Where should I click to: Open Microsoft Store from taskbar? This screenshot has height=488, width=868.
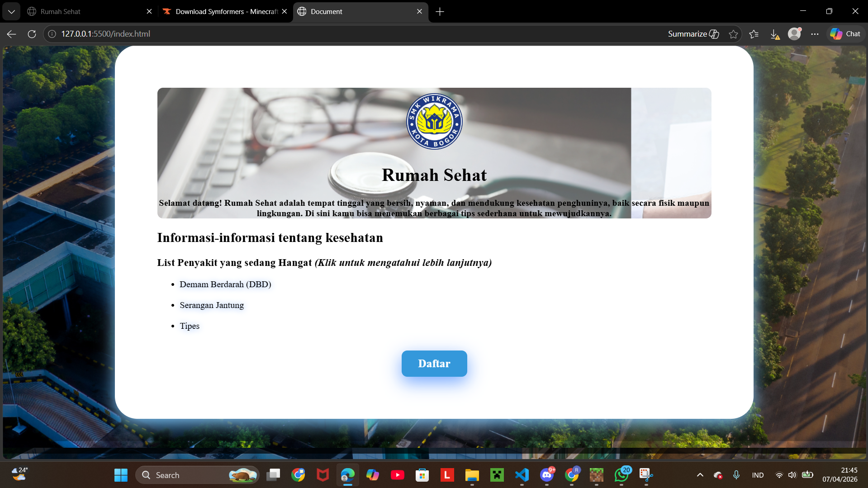[x=422, y=475]
